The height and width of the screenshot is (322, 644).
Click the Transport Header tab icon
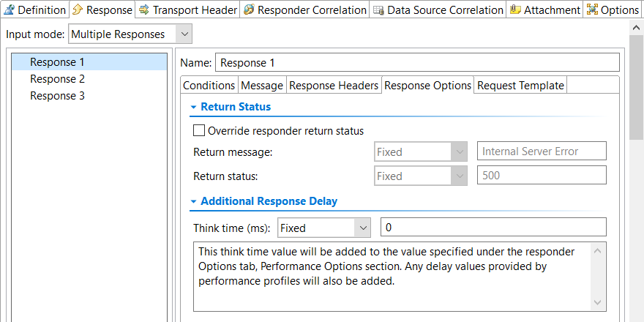[x=144, y=10]
